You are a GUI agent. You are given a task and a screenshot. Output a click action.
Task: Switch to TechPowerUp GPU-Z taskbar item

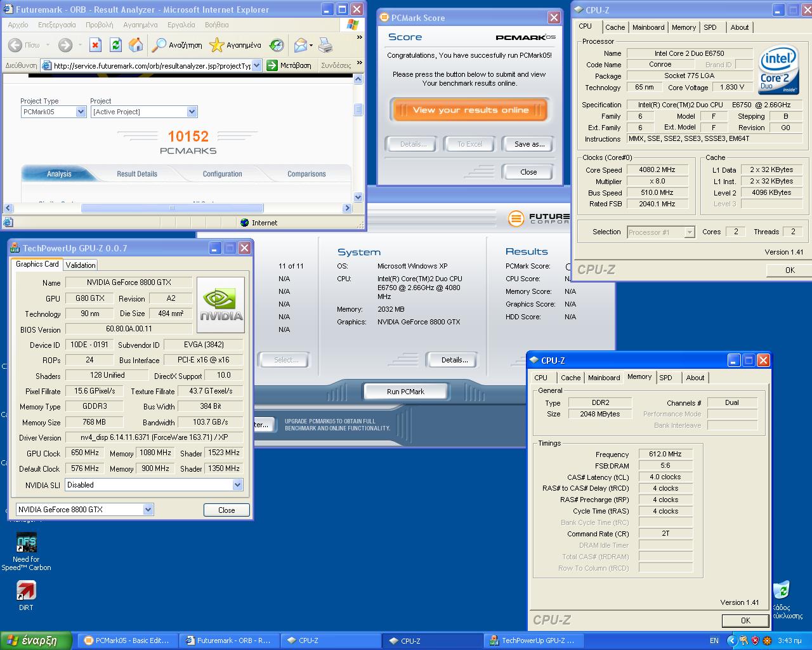pos(535,640)
